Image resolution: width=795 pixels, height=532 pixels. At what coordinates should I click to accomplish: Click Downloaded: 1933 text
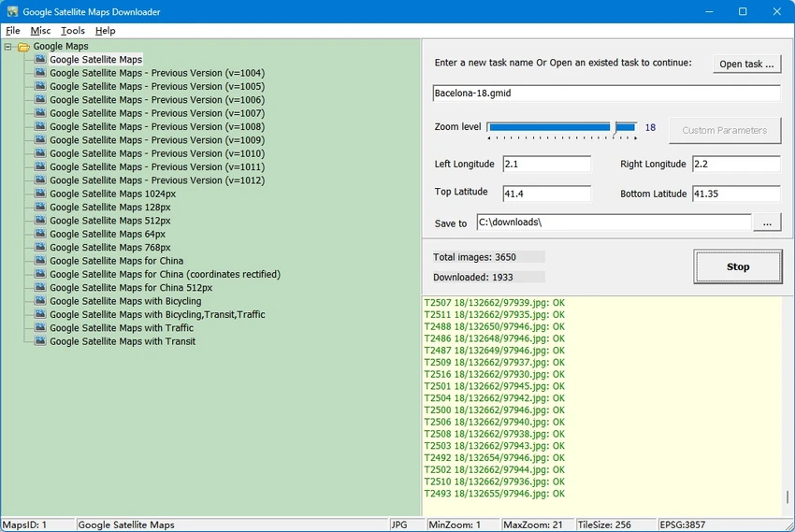point(473,277)
